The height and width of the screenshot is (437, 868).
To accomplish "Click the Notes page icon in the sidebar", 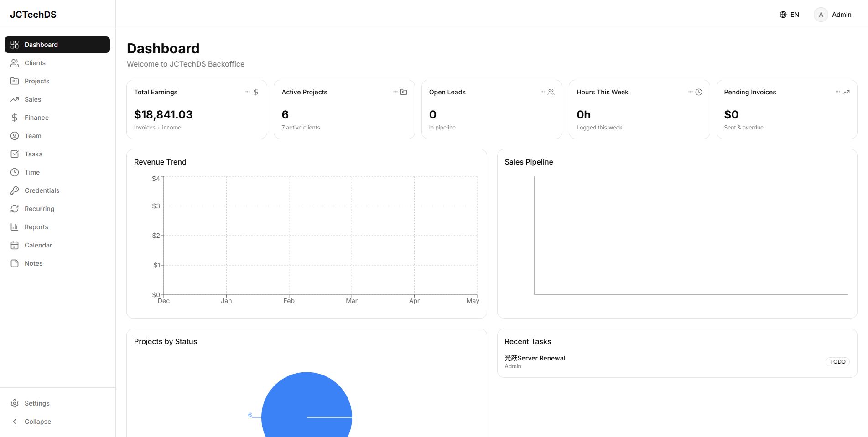I will (x=15, y=263).
